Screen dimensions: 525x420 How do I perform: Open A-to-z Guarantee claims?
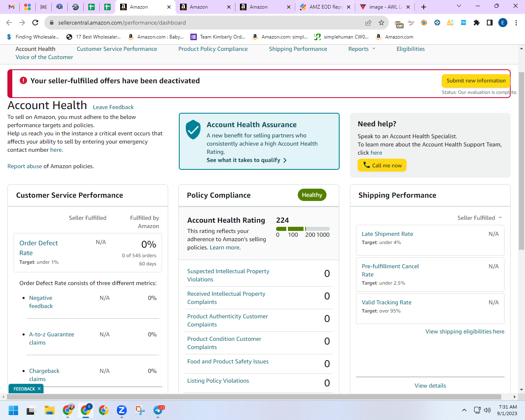click(52, 338)
